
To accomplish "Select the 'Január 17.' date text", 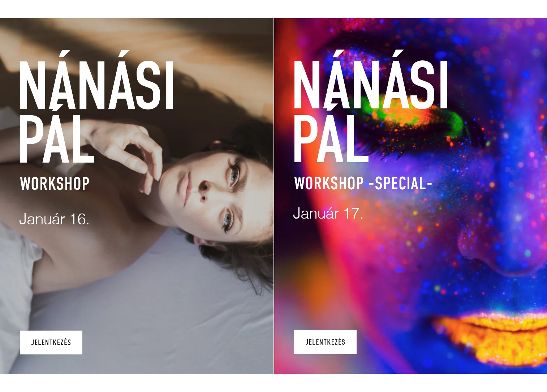I will [x=328, y=214].
